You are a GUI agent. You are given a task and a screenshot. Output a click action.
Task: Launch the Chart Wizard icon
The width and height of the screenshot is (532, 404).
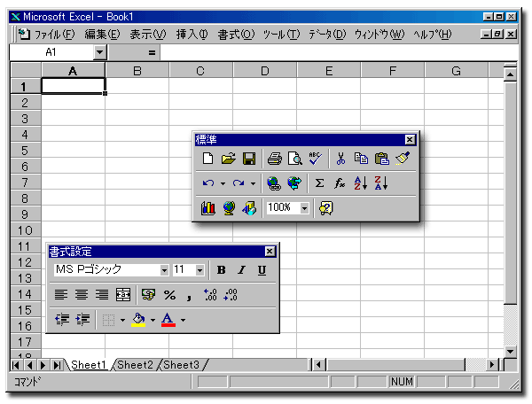pyautogui.click(x=208, y=208)
